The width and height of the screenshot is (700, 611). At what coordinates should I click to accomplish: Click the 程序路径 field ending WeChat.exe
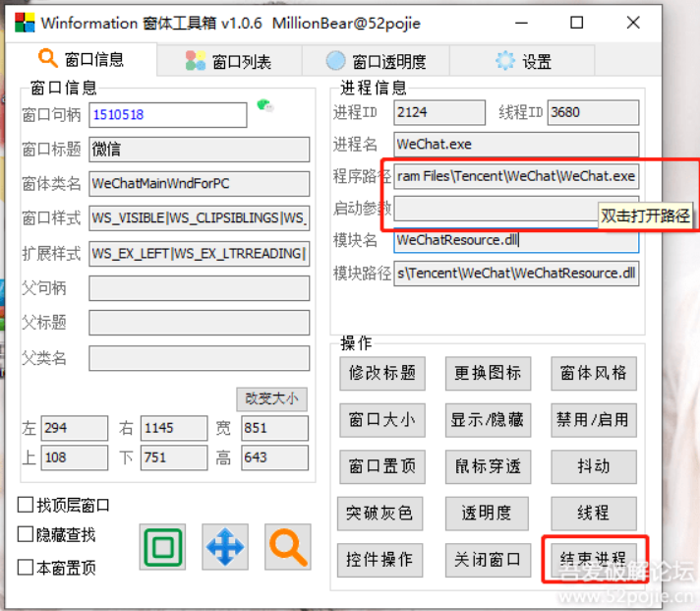pyautogui.click(x=516, y=176)
